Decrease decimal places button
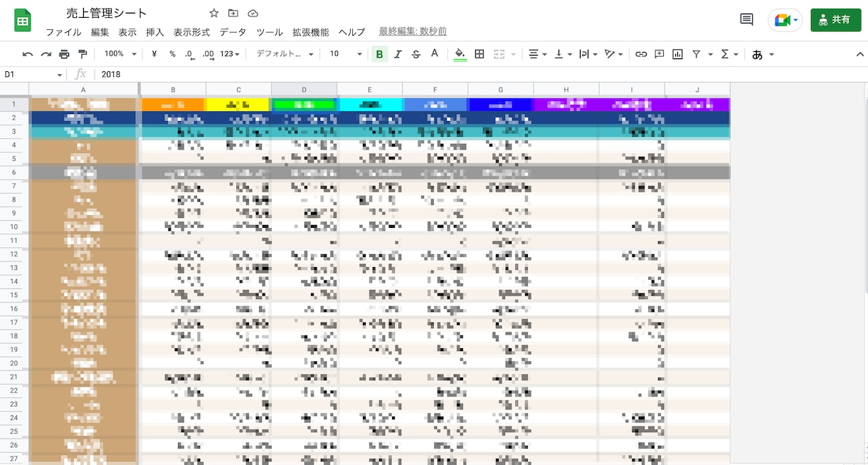 click(189, 54)
